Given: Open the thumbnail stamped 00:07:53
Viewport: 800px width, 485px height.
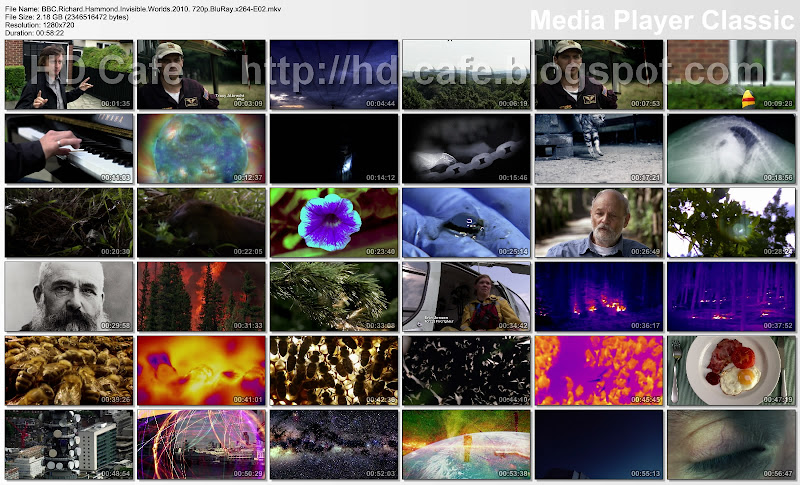Looking at the screenshot, I should [x=599, y=74].
